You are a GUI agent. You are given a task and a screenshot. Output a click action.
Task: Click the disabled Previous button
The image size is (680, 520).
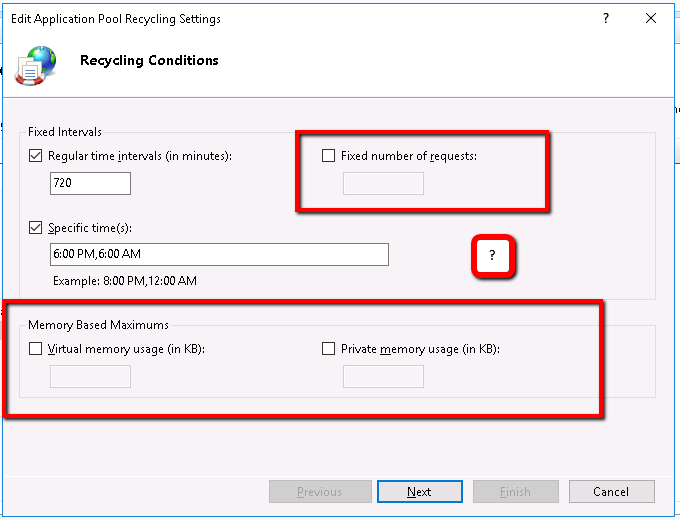tap(320, 491)
